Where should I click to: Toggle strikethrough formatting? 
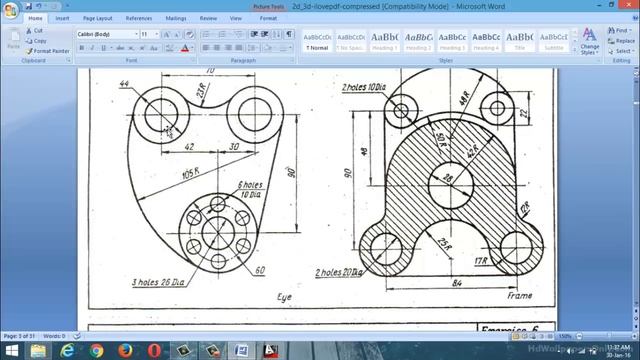click(120, 48)
